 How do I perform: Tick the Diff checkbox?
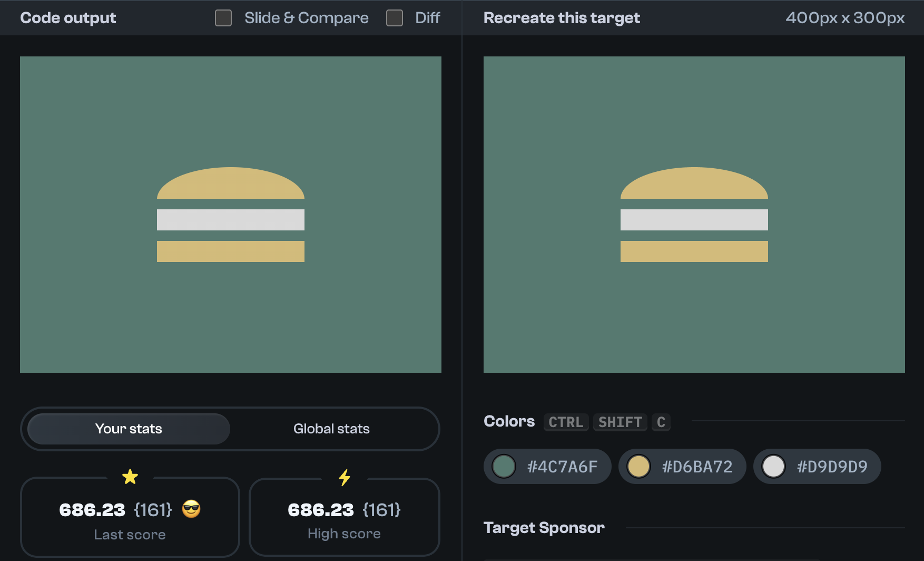click(395, 18)
